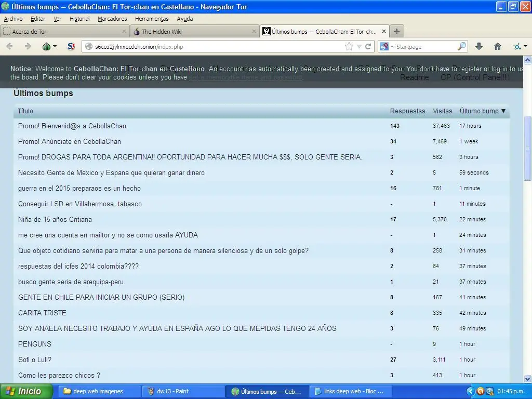Open the Archivo menu

point(13,19)
